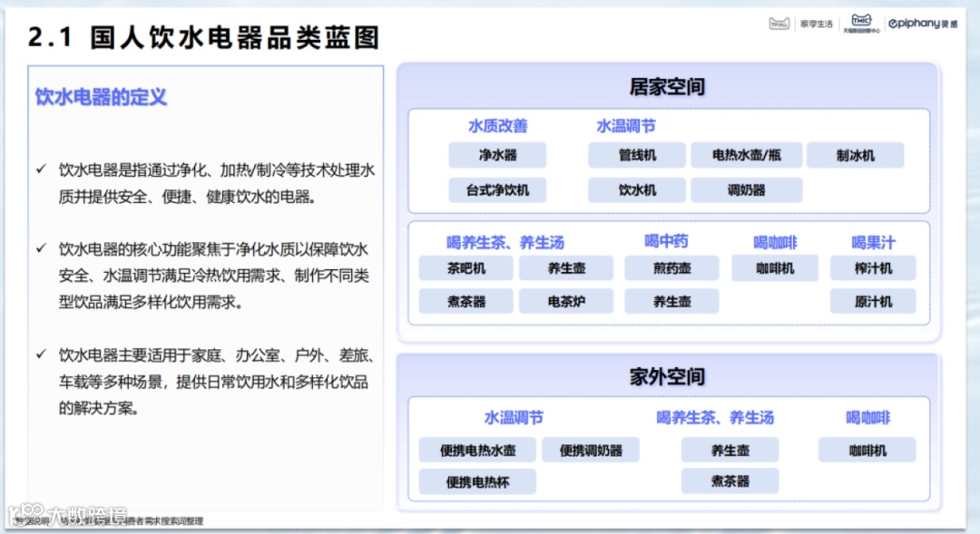Click the checkmark bullet beside 饮水电器的核心功能
The width and height of the screenshot is (980, 534).
(x=41, y=248)
